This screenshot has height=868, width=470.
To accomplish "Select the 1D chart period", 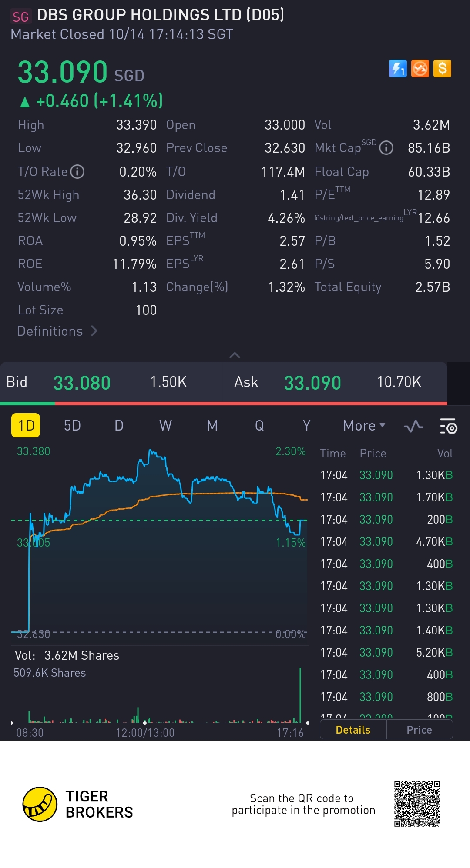I will (x=26, y=425).
